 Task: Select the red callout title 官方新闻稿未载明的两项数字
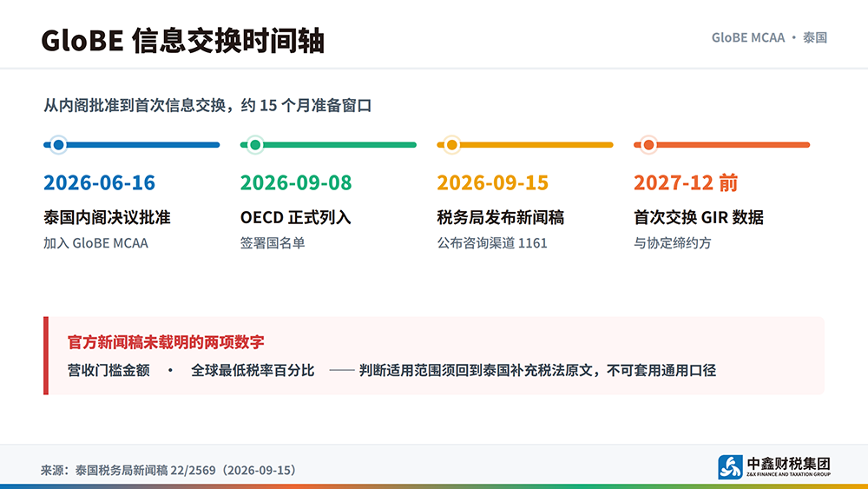pos(166,342)
